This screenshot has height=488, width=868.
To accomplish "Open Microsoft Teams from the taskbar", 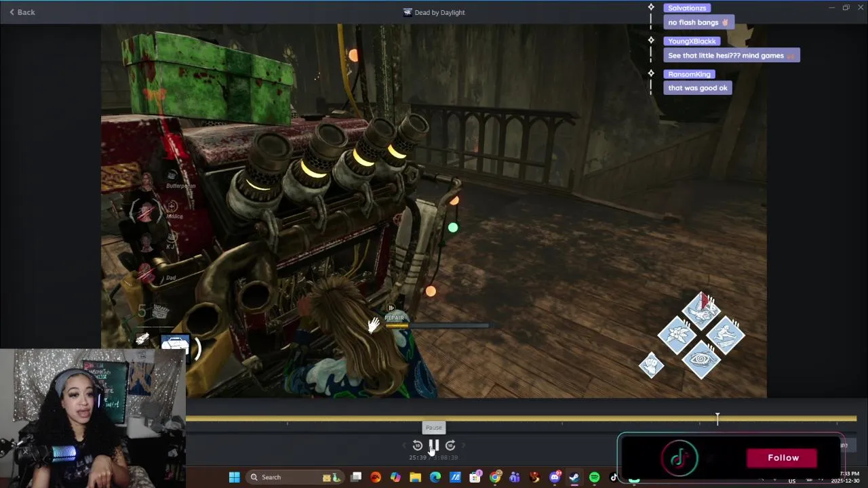I will tap(515, 477).
